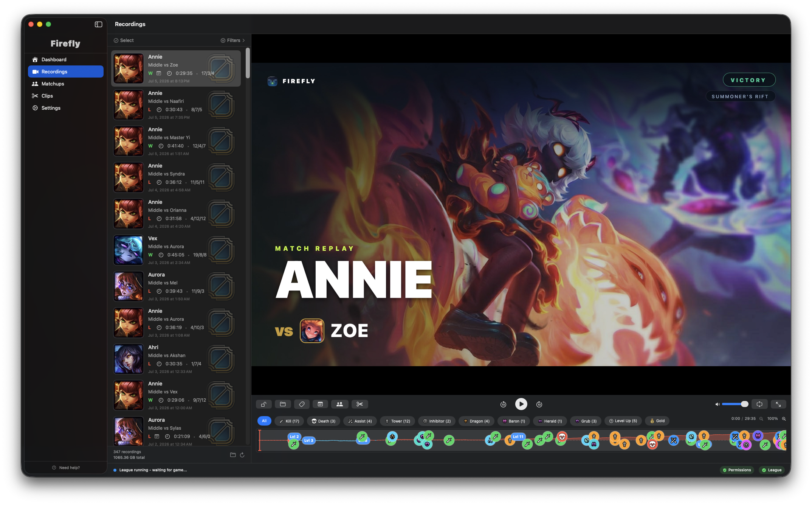812x505 pixels.
Task: Open the notes icon in player toolbar
Action: [x=320, y=404]
